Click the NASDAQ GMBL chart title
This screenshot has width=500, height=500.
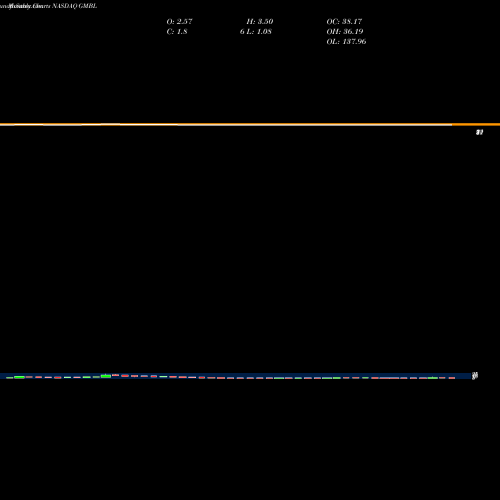pyautogui.click(x=75, y=6)
